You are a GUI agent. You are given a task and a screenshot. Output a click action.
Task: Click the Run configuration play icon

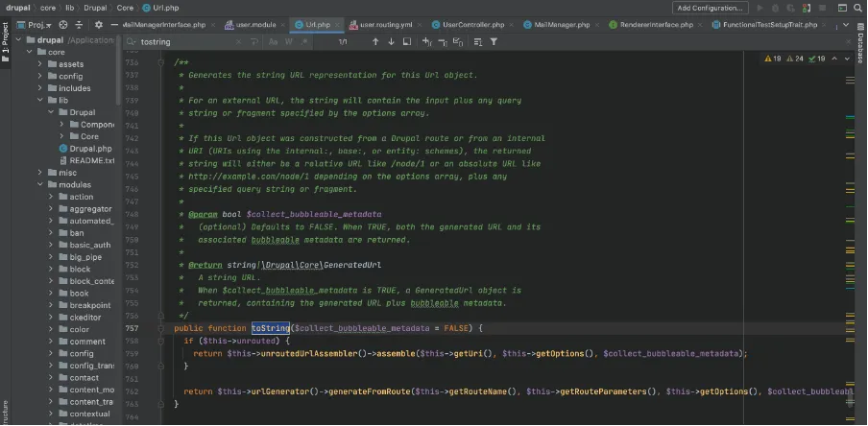(759, 8)
